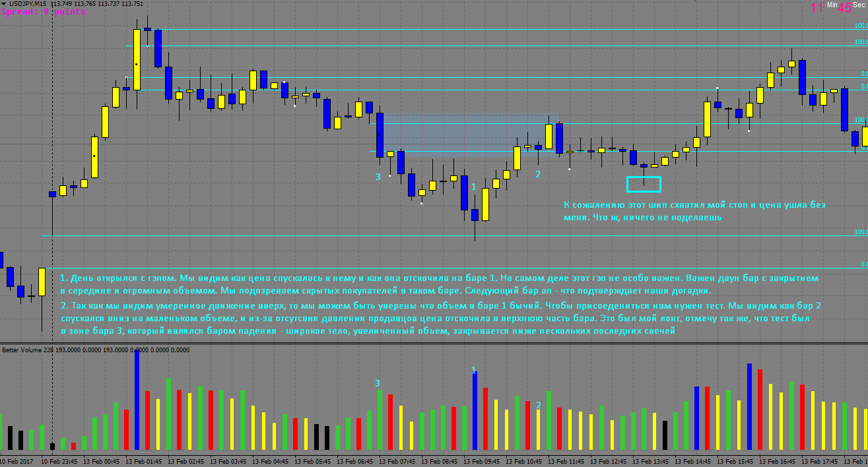Click the '13 Feb 11:45' time axis label

click(566, 461)
